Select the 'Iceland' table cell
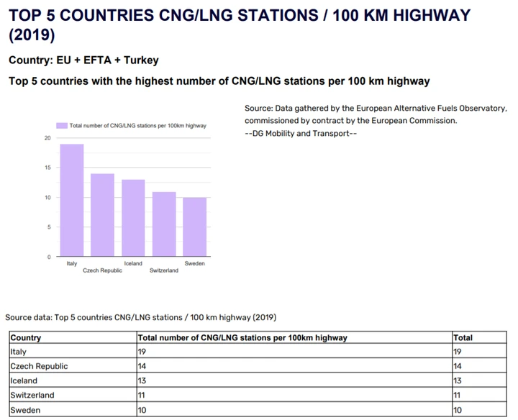This screenshot has height=420, width=518. [73, 380]
